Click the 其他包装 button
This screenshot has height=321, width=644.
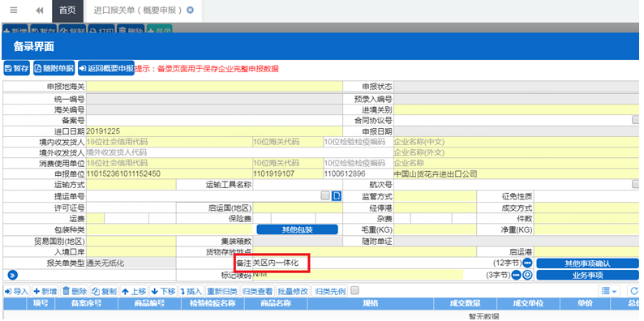[298, 229]
